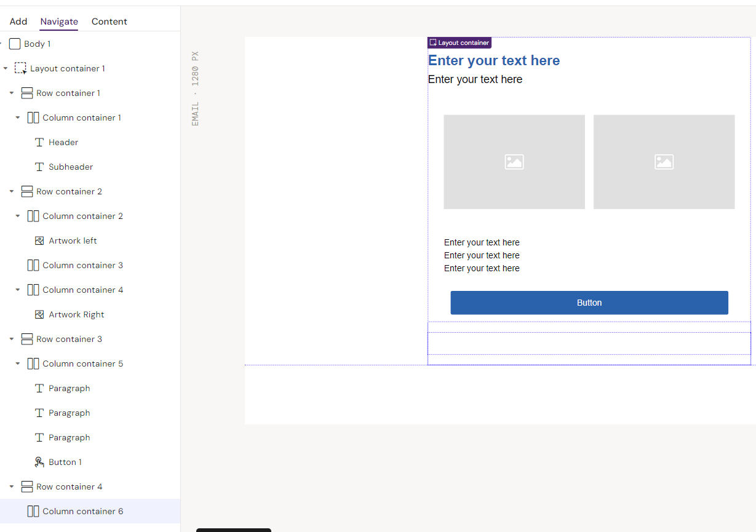Collapse the Row container 4 node
The height and width of the screenshot is (532, 756).
click(x=12, y=486)
